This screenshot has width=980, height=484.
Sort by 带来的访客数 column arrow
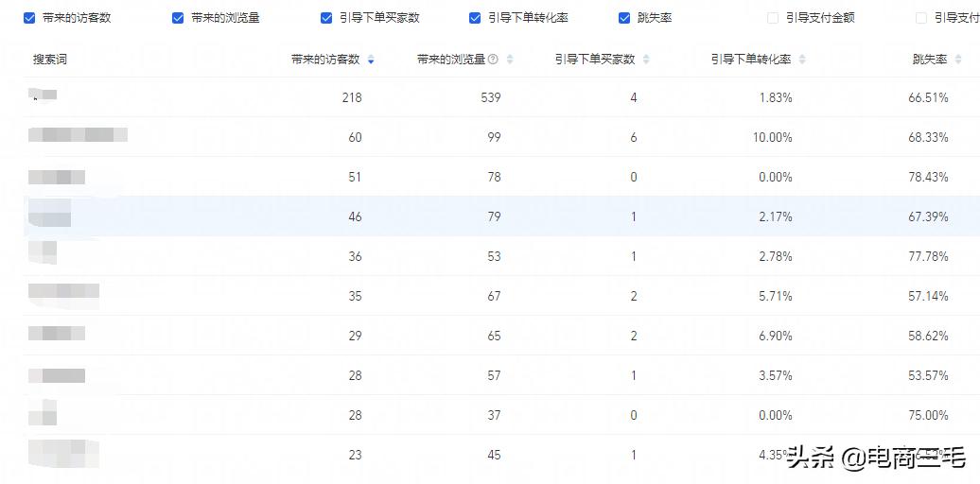[371, 60]
